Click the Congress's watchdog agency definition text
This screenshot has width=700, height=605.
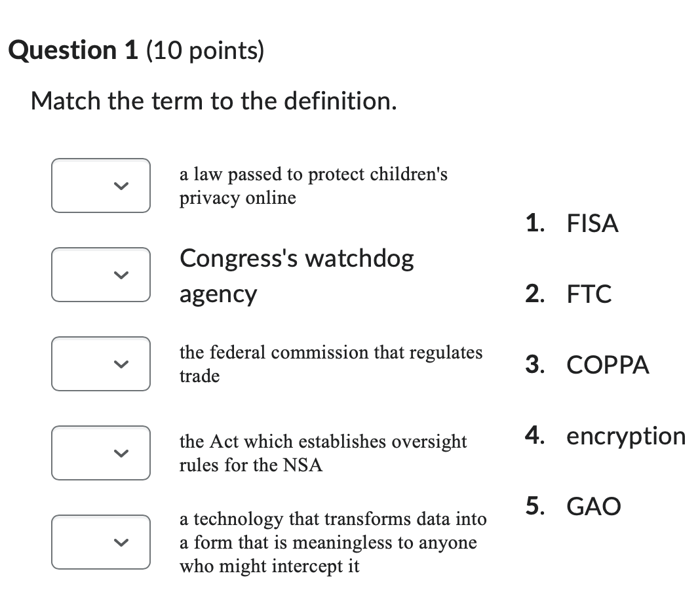pos(296,275)
